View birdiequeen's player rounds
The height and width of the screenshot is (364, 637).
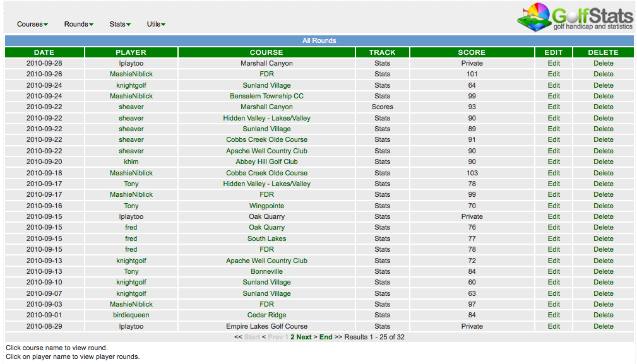131,315
